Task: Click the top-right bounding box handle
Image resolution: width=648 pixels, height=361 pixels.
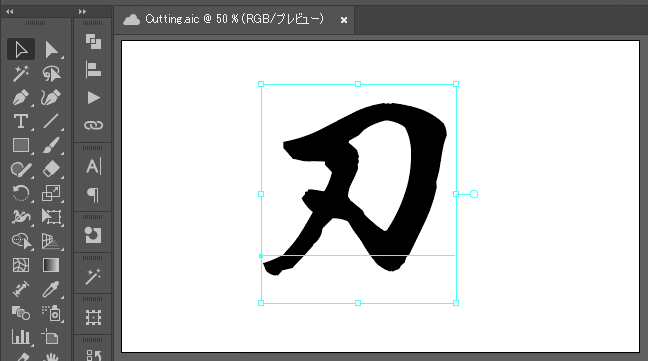Action: 456,84
